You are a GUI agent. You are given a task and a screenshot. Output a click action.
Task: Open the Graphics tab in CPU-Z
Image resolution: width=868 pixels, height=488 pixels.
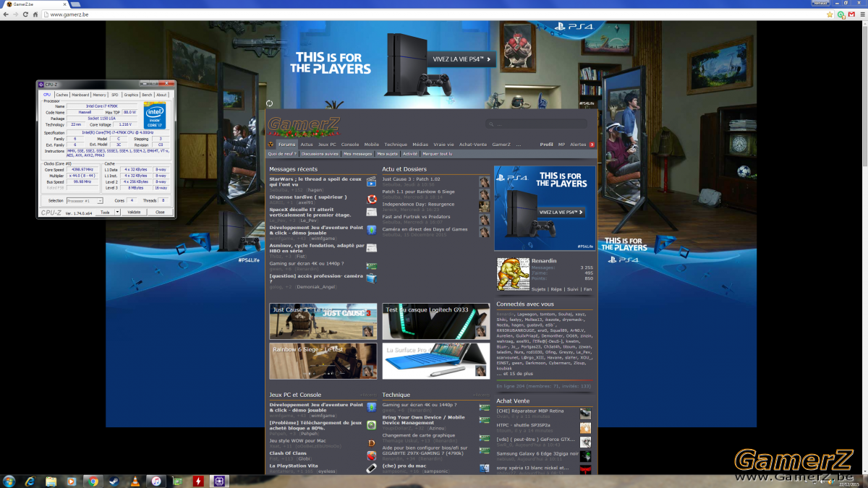click(131, 95)
